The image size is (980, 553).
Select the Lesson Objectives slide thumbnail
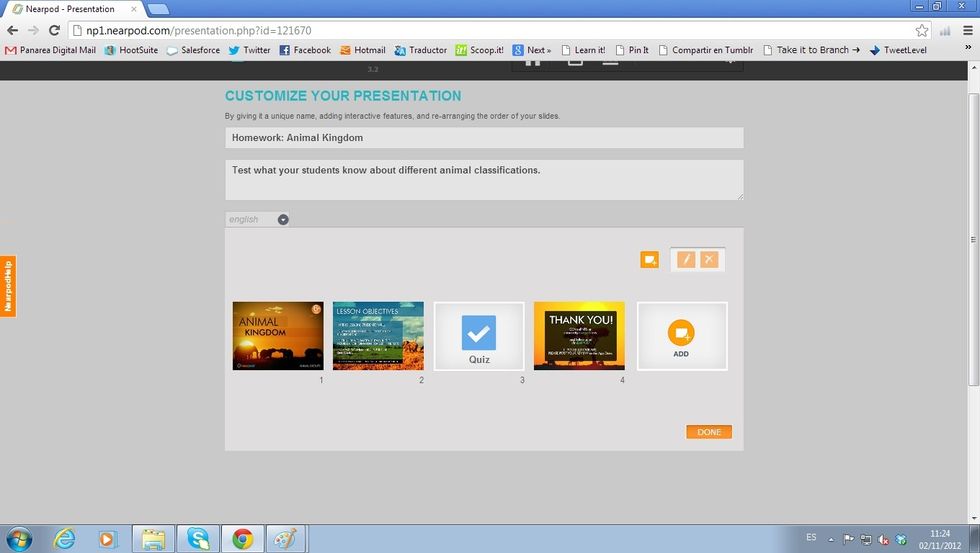point(378,336)
